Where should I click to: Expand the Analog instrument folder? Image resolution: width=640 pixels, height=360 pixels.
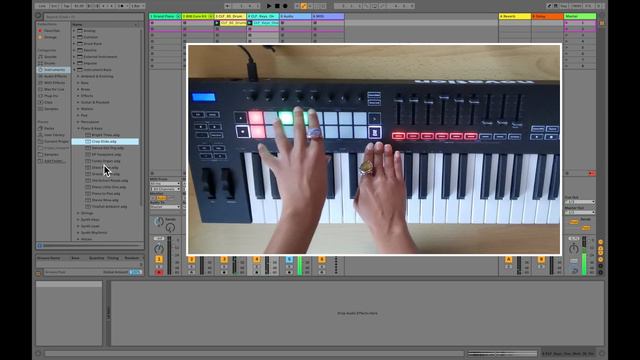(x=74, y=31)
